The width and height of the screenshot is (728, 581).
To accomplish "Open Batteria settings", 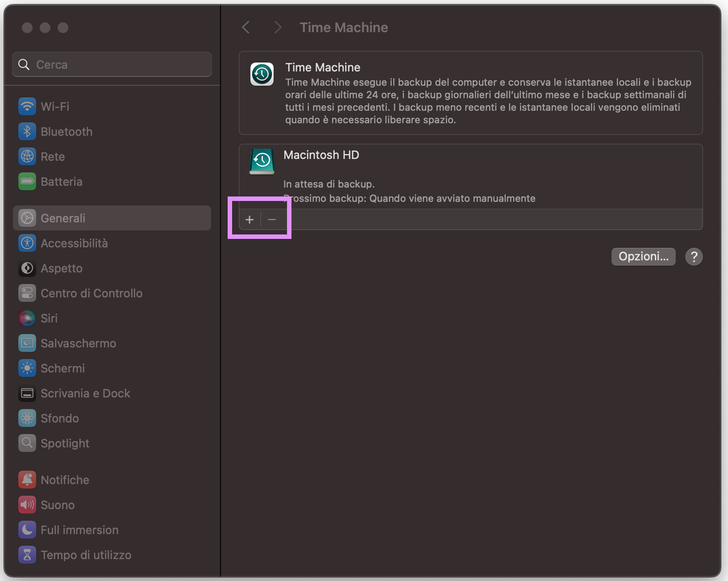I will pos(62,181).
